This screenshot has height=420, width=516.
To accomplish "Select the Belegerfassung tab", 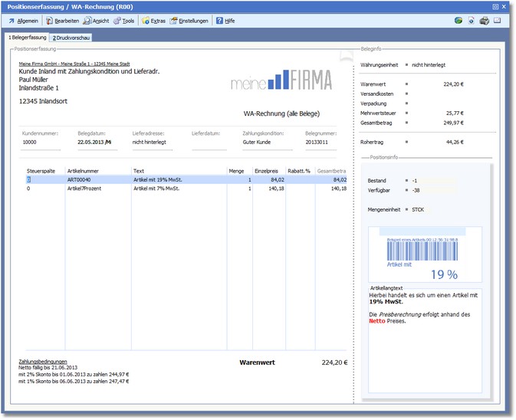I will [27, 37].
